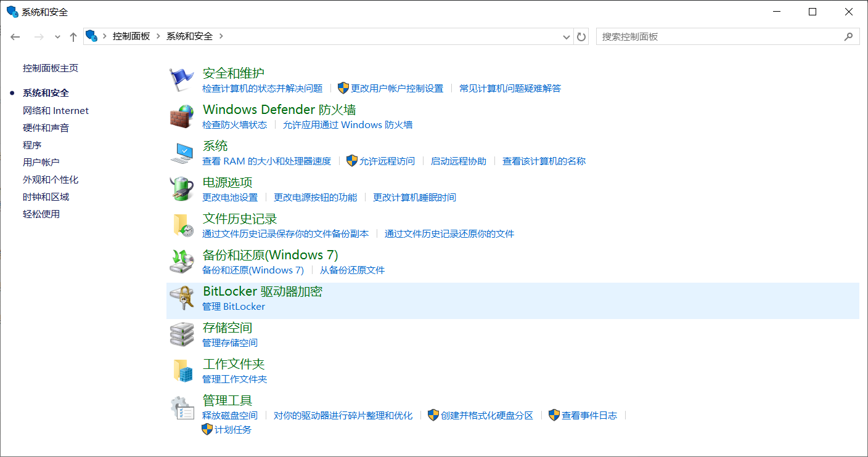Open 更改电池设置 link

pos(230,197)
